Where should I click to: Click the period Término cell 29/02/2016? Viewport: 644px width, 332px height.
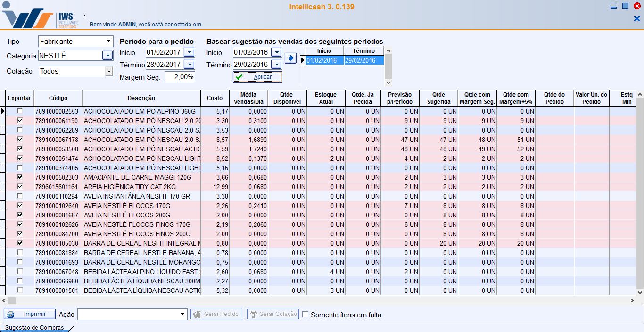364,60
